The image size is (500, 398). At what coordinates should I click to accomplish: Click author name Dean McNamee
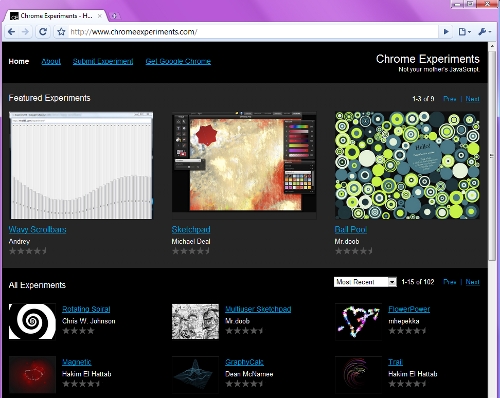(249, 374)
